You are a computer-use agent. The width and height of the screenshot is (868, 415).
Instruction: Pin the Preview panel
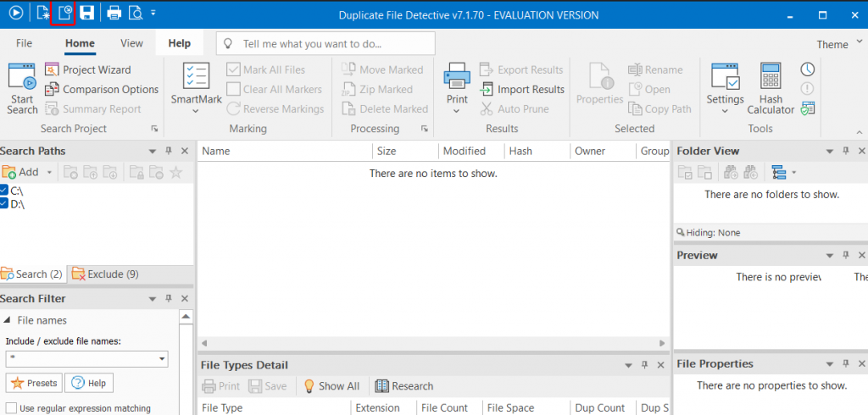pos(845,255)
